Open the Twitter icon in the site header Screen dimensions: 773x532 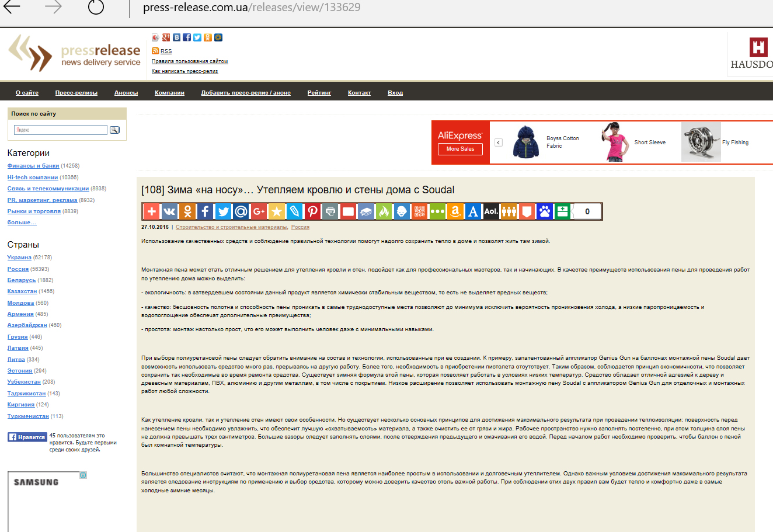(197, 37)
